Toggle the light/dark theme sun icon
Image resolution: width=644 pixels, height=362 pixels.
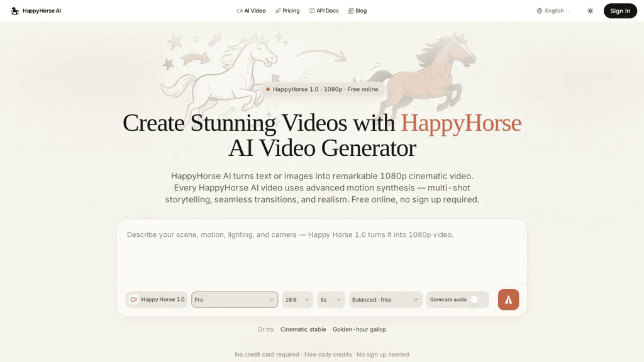point(590,11)
